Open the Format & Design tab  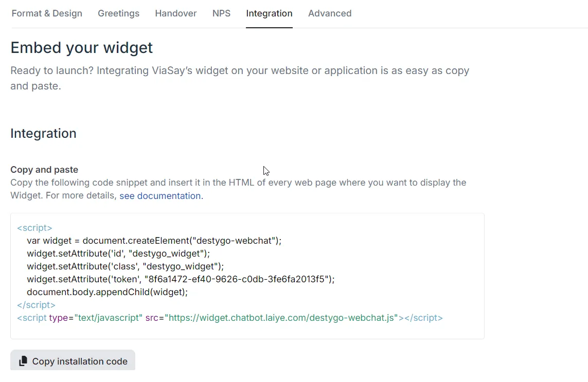click(x=47, y=13)
